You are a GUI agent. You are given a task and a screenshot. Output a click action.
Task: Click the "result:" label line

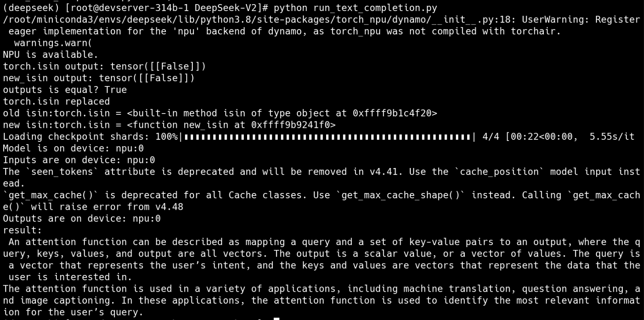[23, 230]
